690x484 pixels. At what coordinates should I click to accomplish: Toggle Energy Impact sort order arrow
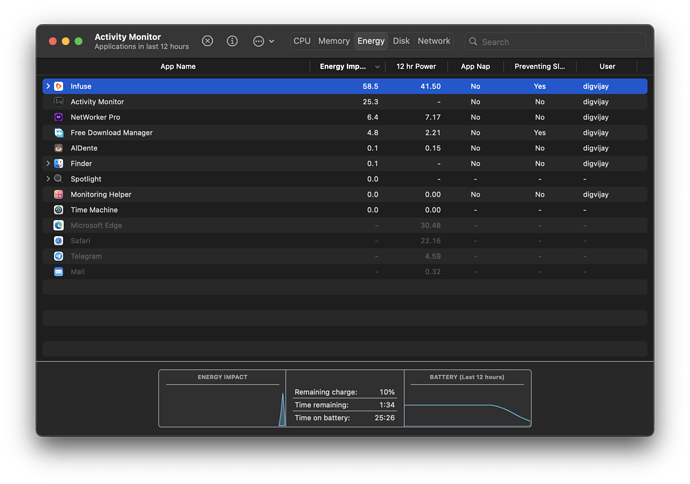click(377, 67)
